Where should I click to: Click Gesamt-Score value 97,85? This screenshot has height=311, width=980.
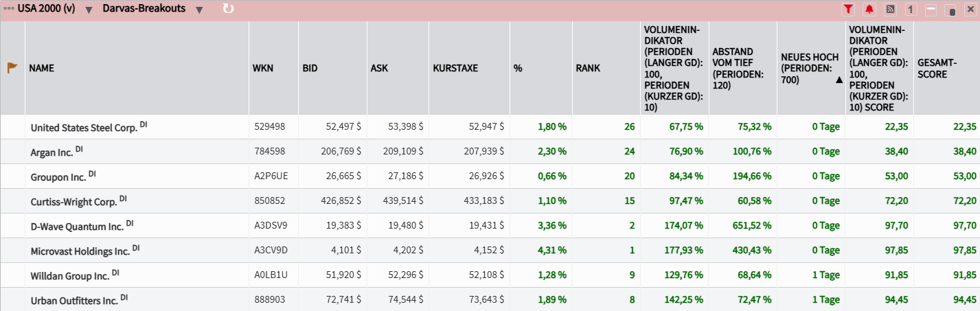(964, 250)
